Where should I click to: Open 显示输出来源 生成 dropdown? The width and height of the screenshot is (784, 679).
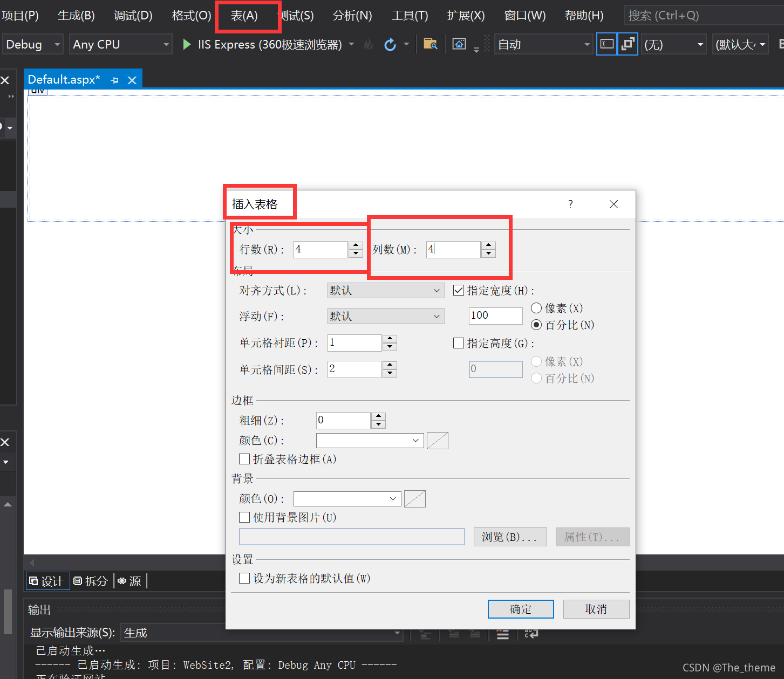click(x=261, y=633)
